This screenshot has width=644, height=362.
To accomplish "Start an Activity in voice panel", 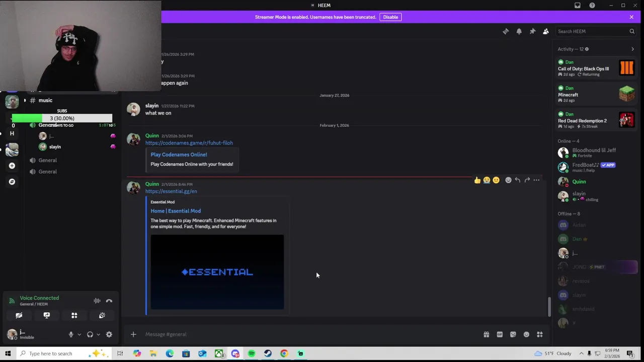I will click(74, 315).
